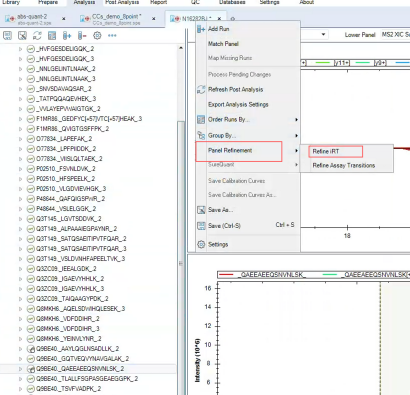Click the Save (Ctrl-S) disk icon
This screenshot has width=410, height=395.
coord(201,226)
